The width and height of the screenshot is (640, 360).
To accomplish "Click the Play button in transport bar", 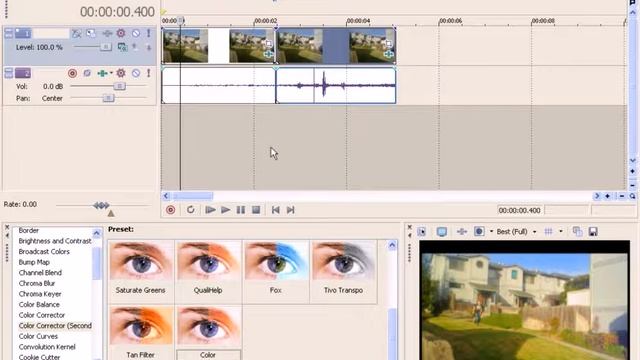I will point(225,210).
